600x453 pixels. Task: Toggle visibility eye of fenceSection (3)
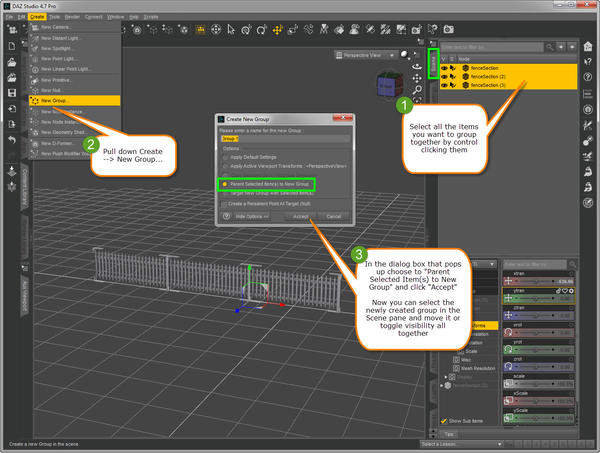(444, 85)
